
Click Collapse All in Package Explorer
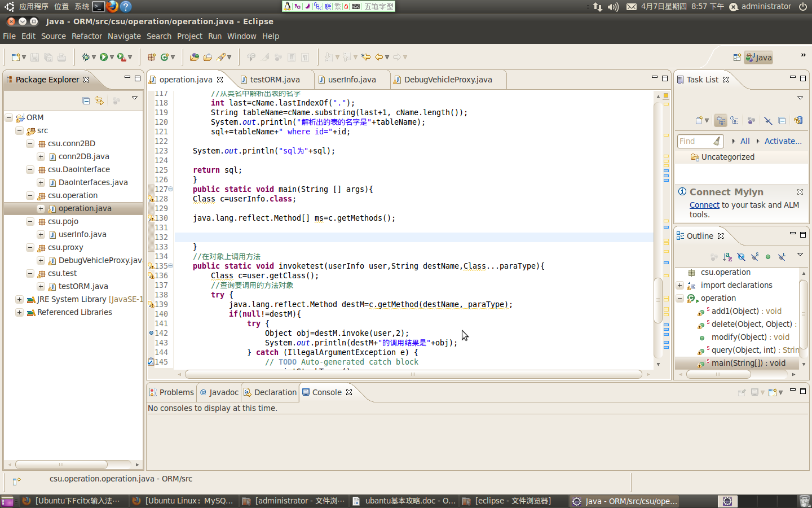click(x=86, y=100)
